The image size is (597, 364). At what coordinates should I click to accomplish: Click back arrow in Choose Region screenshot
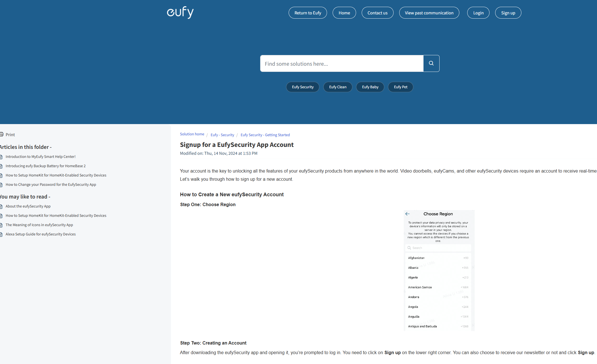[407, 214]
